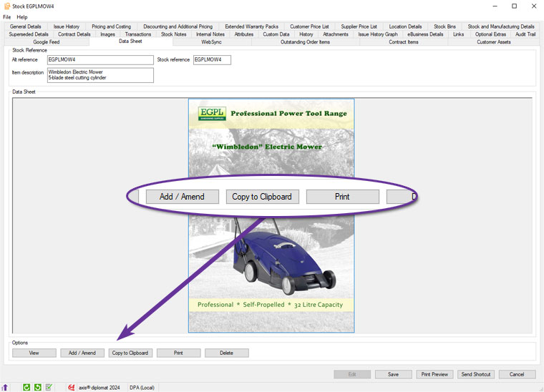Viewport: 544px width, 392px height.
Task: Click the Stock reference input field
Action: [x=212, y=60]
